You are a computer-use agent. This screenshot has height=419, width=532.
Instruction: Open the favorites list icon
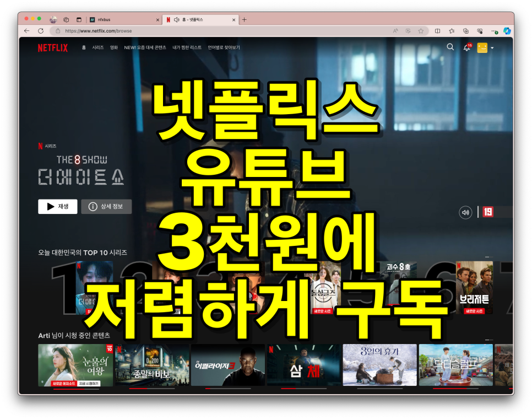click(452, 31)
